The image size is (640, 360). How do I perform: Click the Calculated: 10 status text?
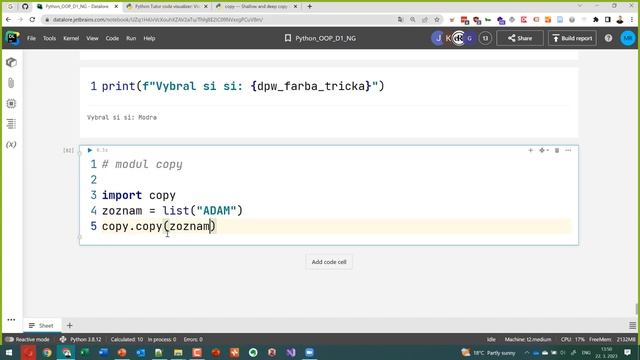[127, 339]
